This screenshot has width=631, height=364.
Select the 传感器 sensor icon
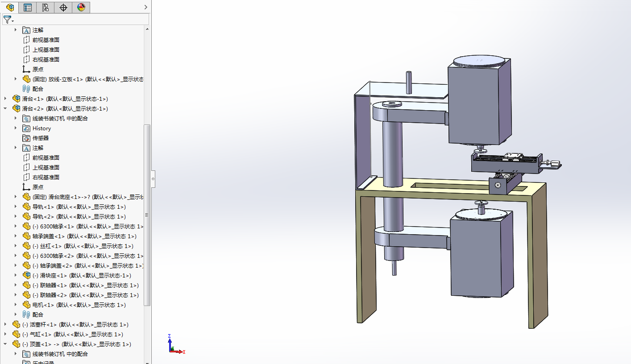click(x=26, y=138)
